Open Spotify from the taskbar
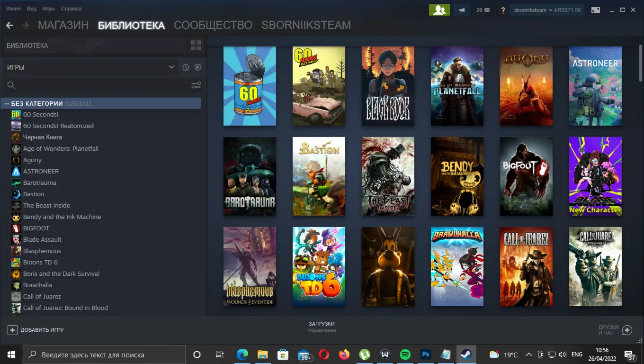Image resolution: width=644 pixels, height=364 pixels. point(405,355)
